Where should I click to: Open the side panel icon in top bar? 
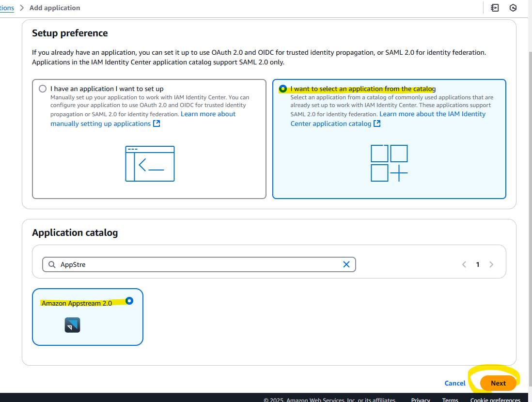coord(495,7)
